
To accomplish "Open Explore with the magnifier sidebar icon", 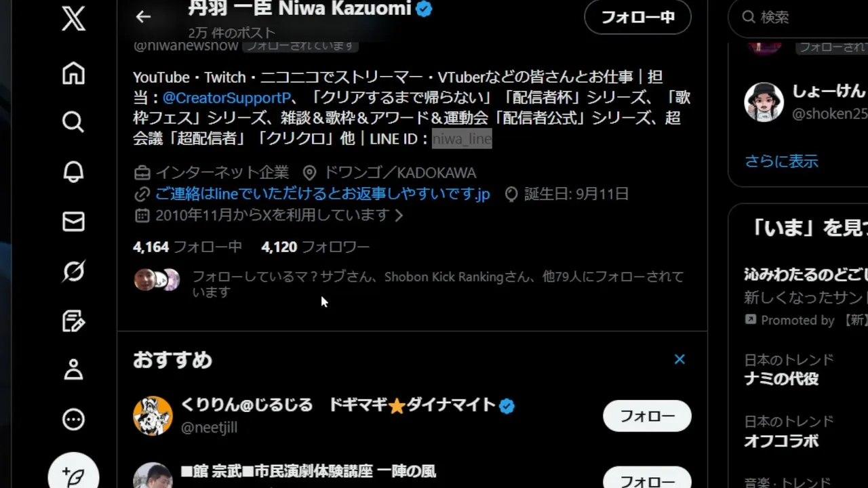I will 73,122.
